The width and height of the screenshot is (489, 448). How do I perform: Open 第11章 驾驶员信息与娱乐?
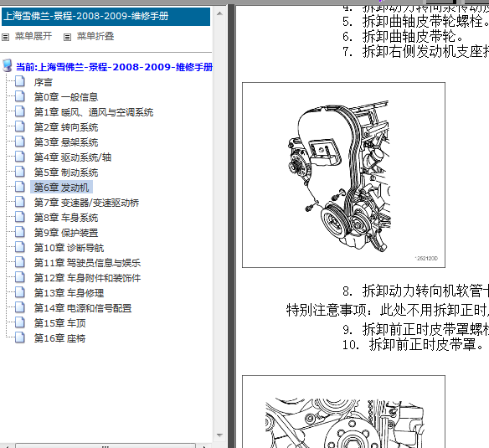[x=87, y=263]
